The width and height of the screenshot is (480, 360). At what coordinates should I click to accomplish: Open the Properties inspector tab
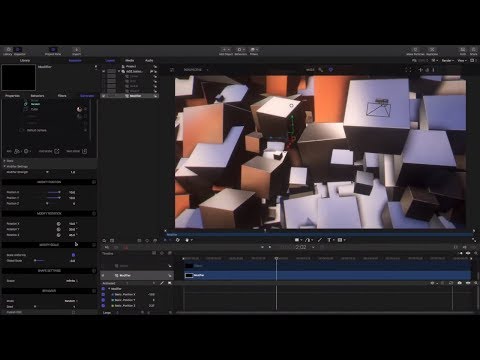click(12, 96)
